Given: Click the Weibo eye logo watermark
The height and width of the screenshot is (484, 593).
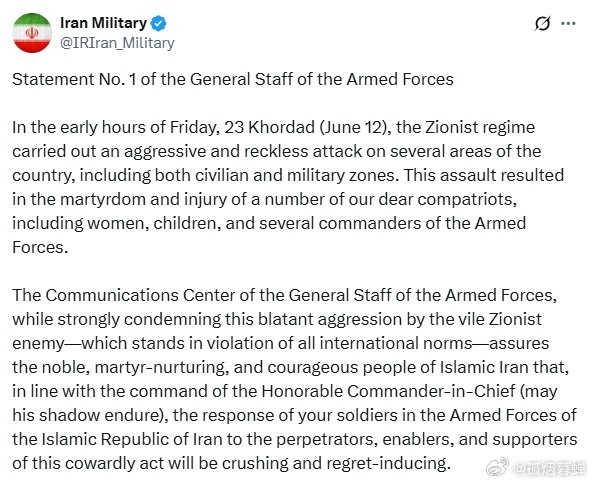Looking at the screenshot, I should 497,468.
